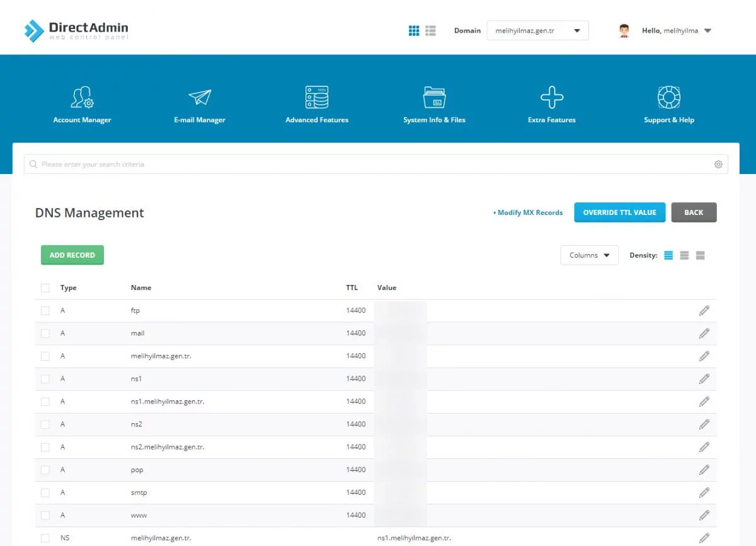Open Account Manager menu

82,105
